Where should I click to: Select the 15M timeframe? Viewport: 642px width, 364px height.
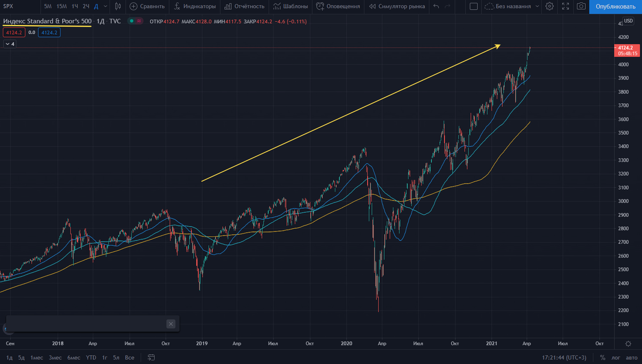pos(62,6)
